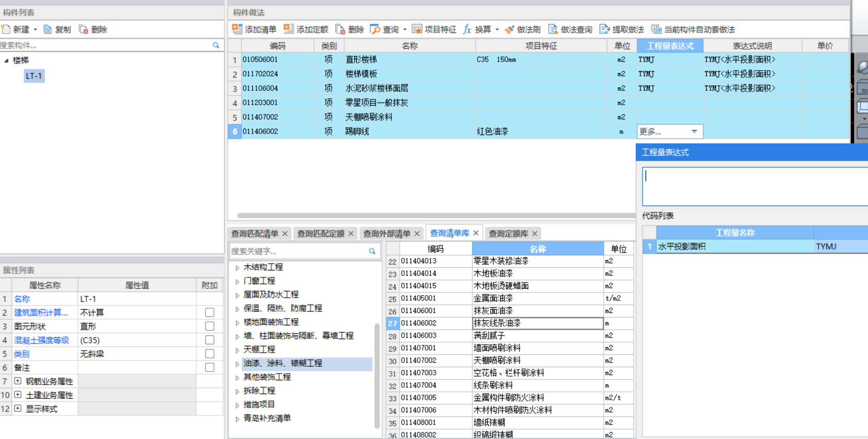Open the 新建 dropdown arrow
868x439 pixels.
coord(35,30)
